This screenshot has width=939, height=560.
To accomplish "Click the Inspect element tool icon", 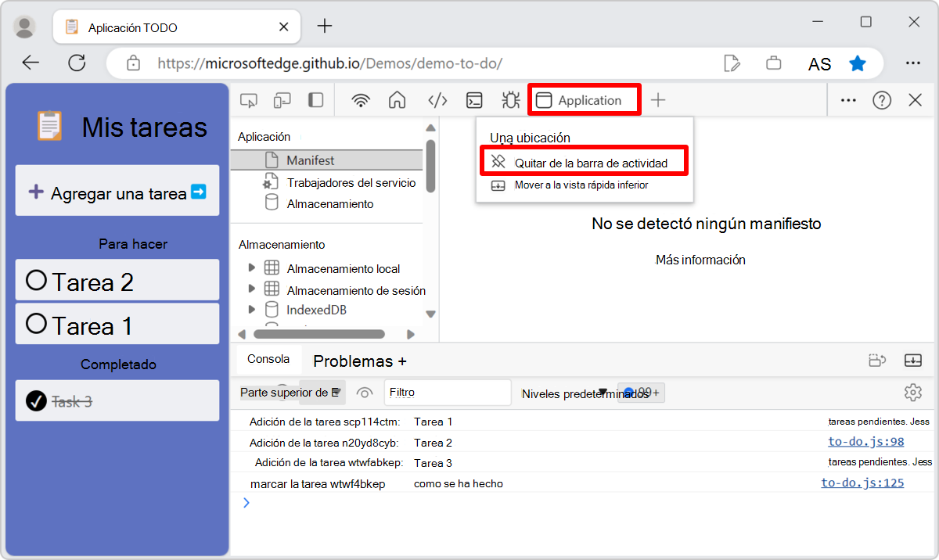I will (x=249, y=100).
